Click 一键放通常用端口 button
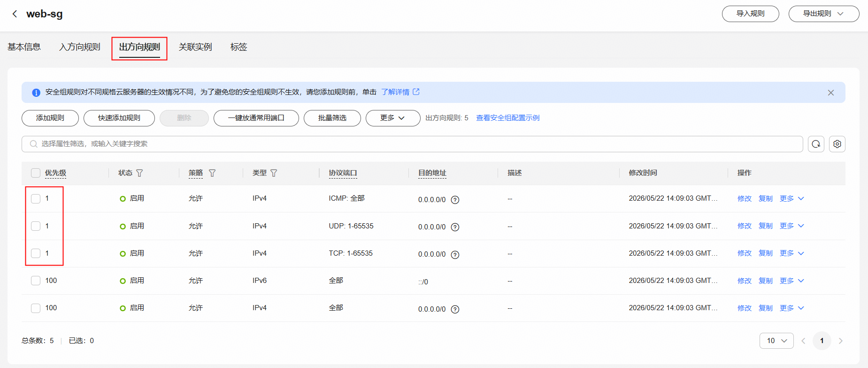868x368 pixels. tap(256, 118)
